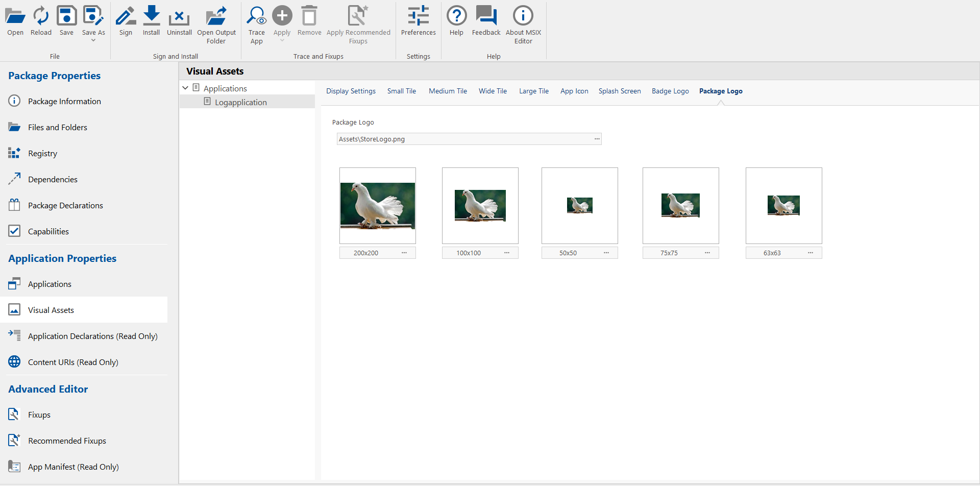
Task: Open Output Folder from the ribbon
Action: [216, 17]
